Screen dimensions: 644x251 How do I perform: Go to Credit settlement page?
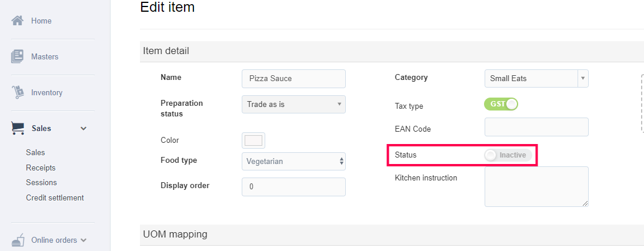(x=55, y=198)
